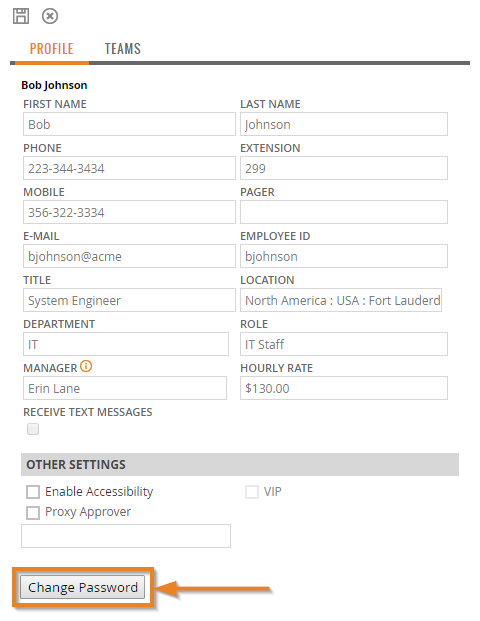Image resolution: width=480 pixels, height=621 pixels.
Task: Click the First Name field containing Bob
Action: 130,124
